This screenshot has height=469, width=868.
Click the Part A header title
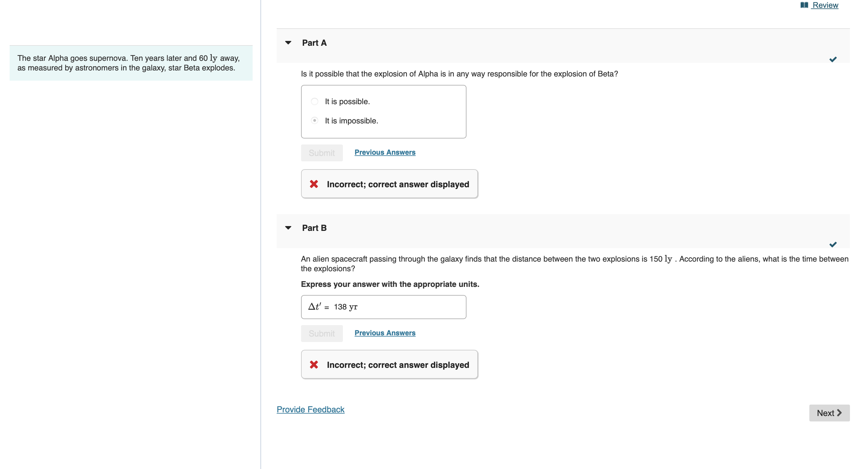point(314,43)
